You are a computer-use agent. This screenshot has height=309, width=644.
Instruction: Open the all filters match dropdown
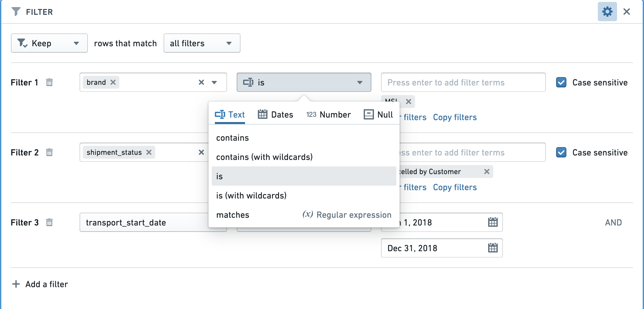point(202,43)
